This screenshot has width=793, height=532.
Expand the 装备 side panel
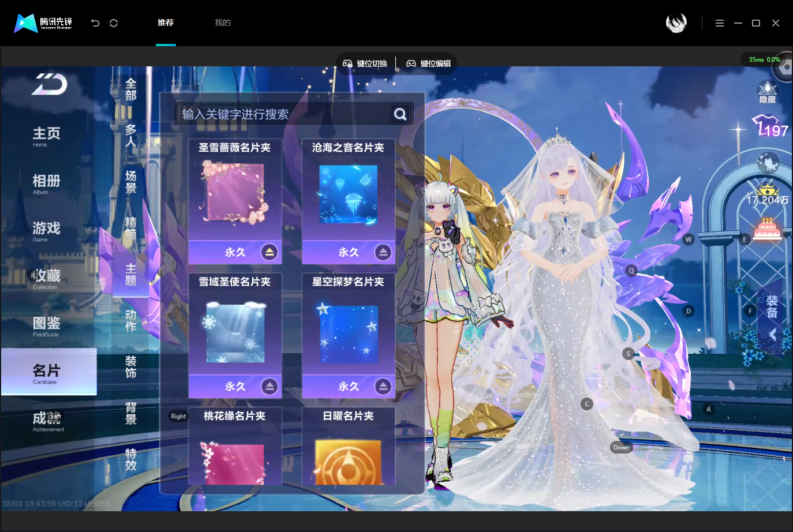pos(772,316)
